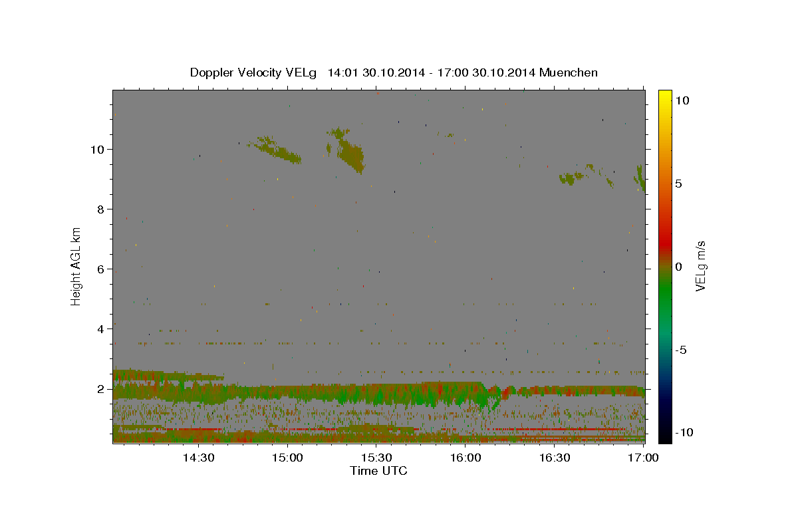Image resolution: width=798 pixels, height=532 pixels.
Task: Click the colorbar tick value 10
Action: [682, 100]
